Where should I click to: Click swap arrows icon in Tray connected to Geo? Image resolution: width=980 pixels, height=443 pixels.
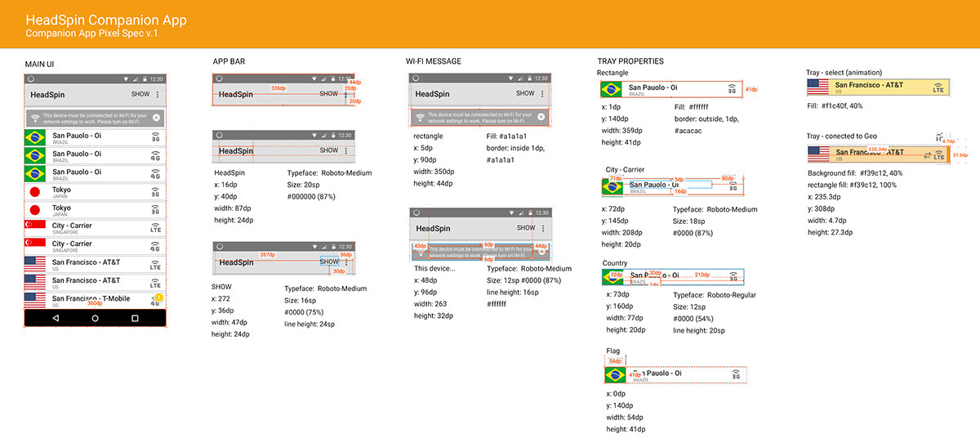tap(929, 154)
